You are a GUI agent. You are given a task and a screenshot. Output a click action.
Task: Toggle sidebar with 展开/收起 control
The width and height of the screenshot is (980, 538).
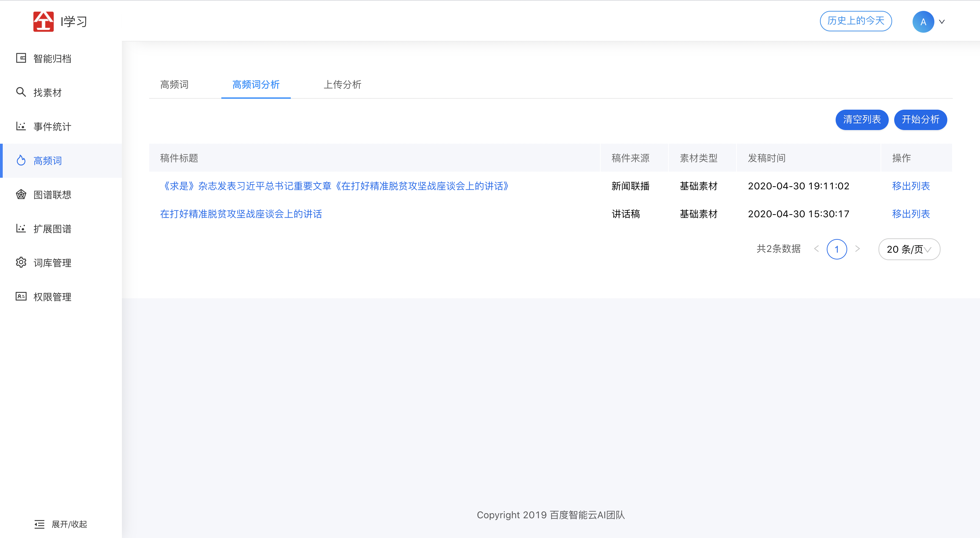click(61, 524)
